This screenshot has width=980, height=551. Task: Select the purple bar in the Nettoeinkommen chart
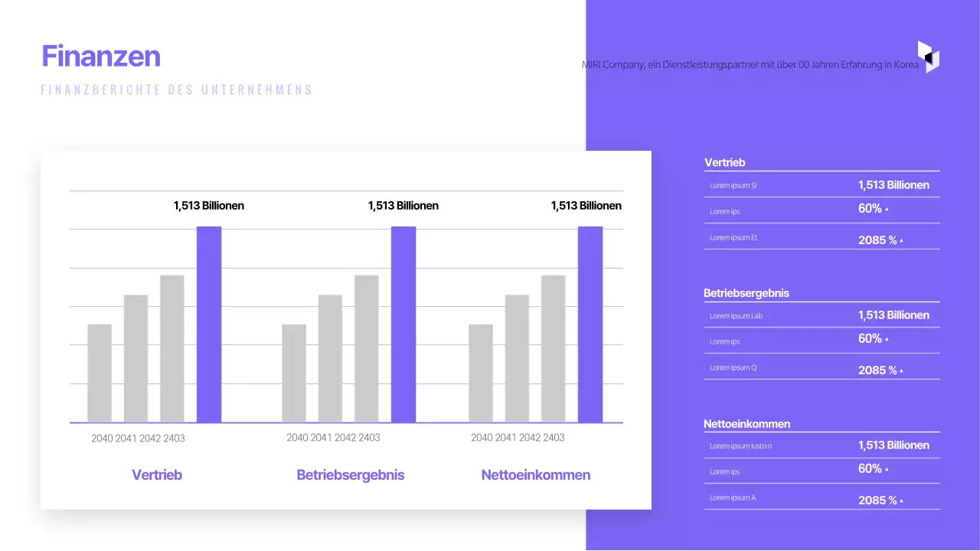(590, 324)
